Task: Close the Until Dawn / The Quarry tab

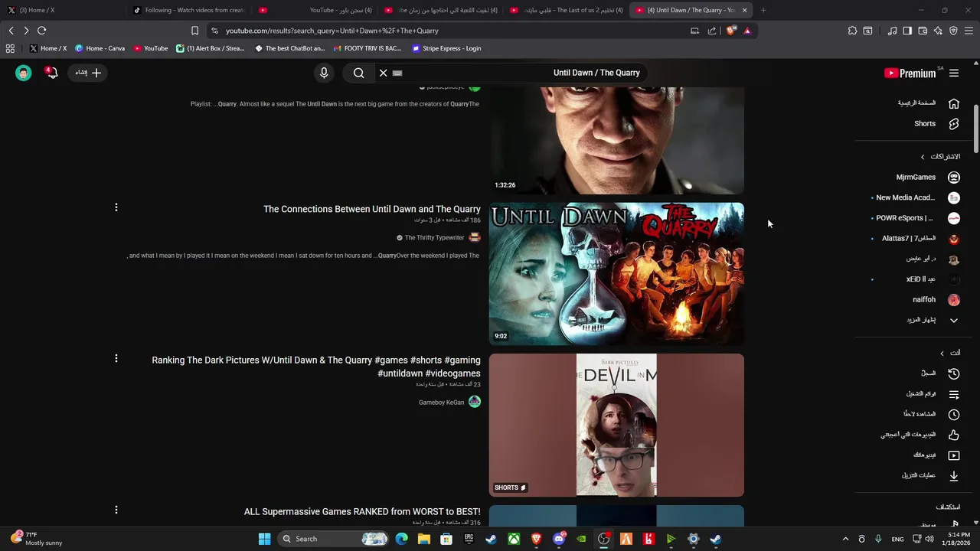Action: (x=744, y=10)
